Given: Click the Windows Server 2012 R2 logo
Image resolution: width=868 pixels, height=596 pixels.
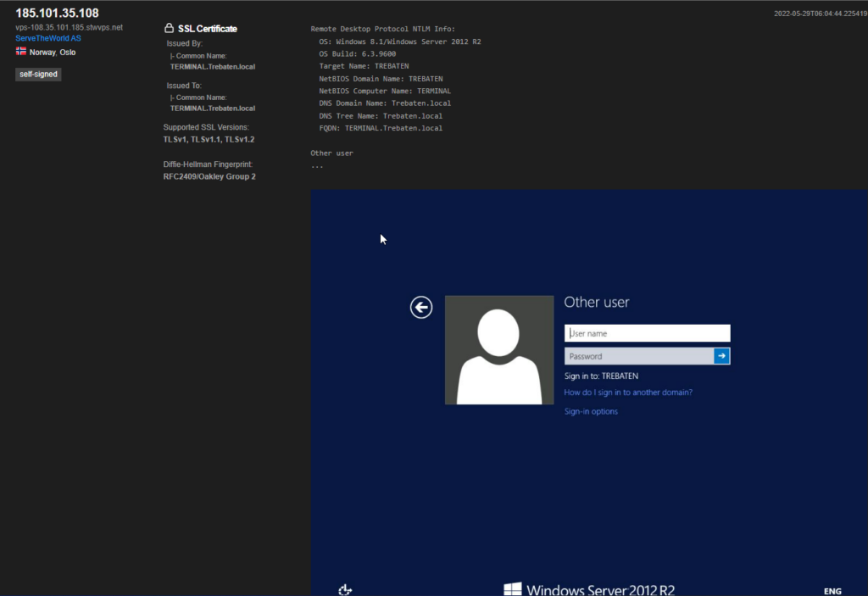Looking at the screenshot, I should (x=589, y=589).
